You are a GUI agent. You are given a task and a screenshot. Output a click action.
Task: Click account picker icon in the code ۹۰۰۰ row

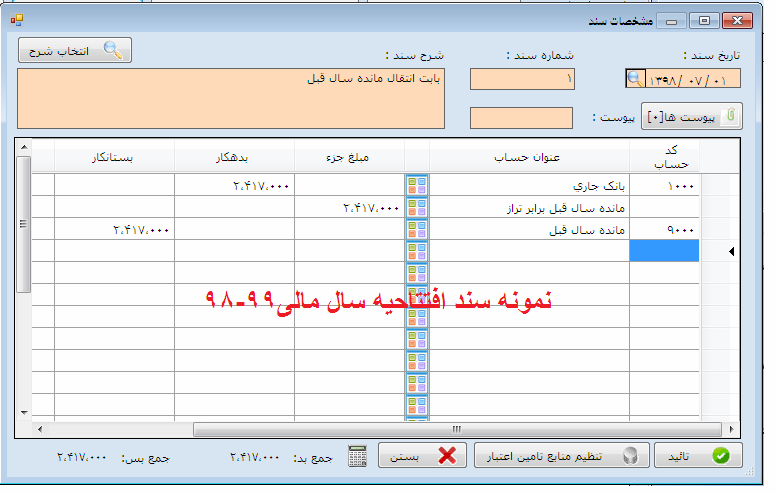[417, 229]
